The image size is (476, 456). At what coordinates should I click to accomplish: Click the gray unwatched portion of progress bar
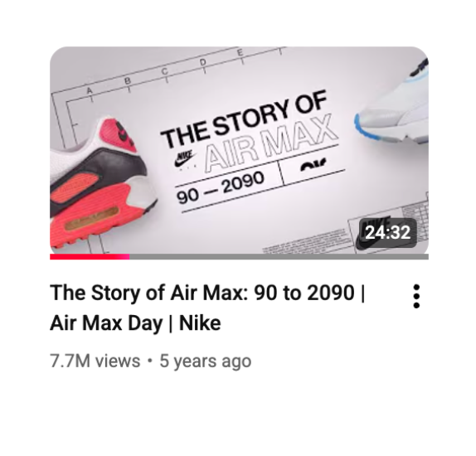pyautogui.click(x=279, y=257)
